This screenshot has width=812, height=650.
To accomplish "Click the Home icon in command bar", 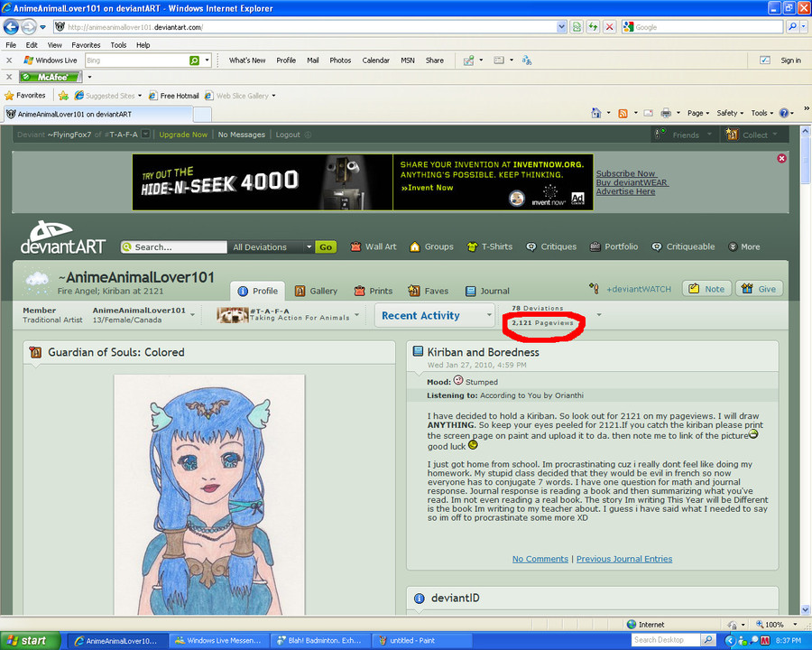I will [596, 113].
